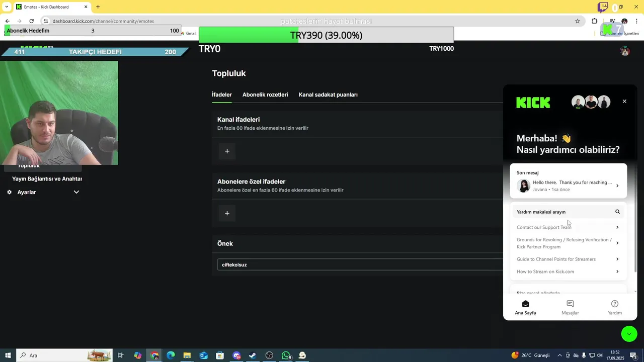Viewport: 644px width, 362px height.
Task: Click the address bar URL
Action: (103, 21)
